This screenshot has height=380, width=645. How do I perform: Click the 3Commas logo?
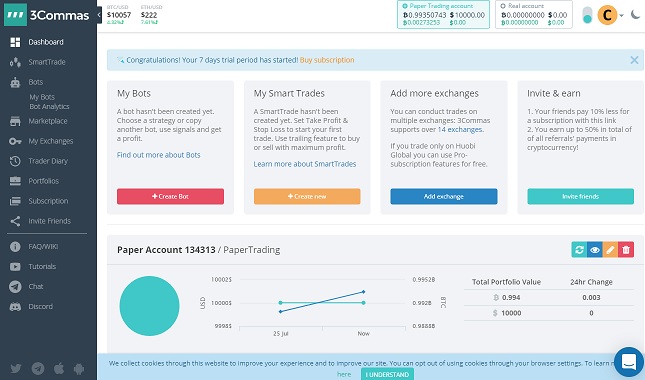pos(46,15)
